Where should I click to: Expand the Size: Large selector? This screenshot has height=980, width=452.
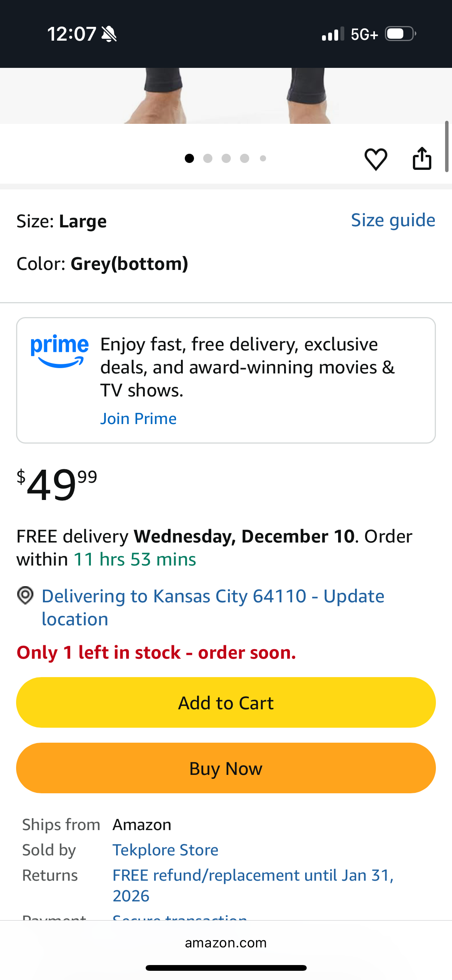[62, 222]
